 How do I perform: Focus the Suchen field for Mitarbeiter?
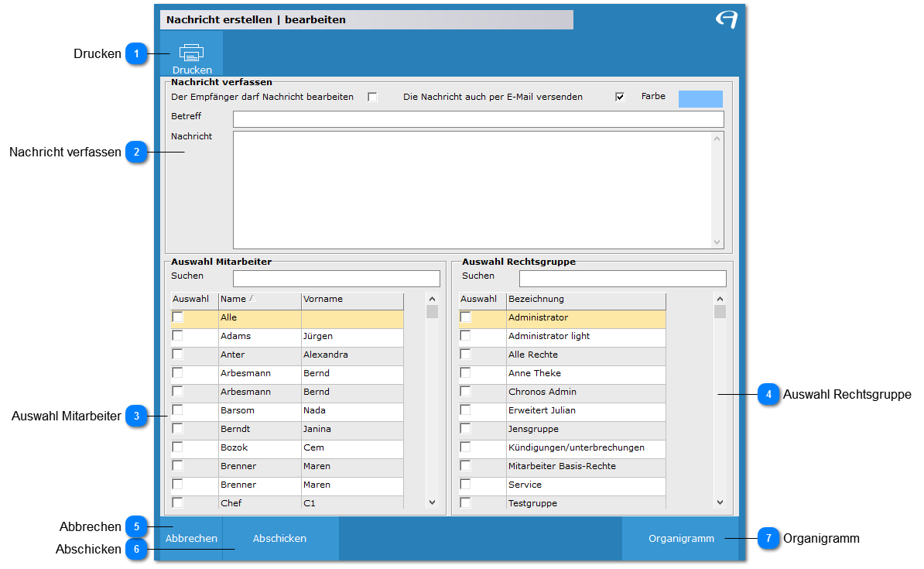[x=337, y=279]
